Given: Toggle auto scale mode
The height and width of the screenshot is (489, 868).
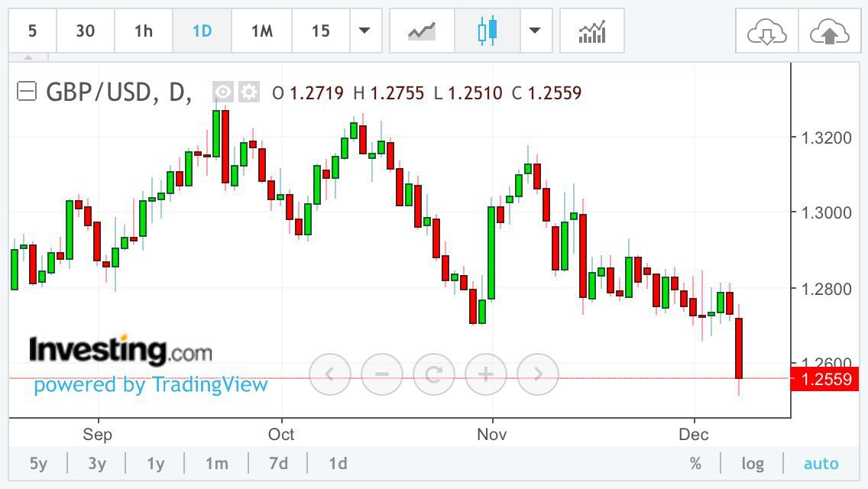Looking at the screenshot, I should pyautogui.click(x=821, y=464).
